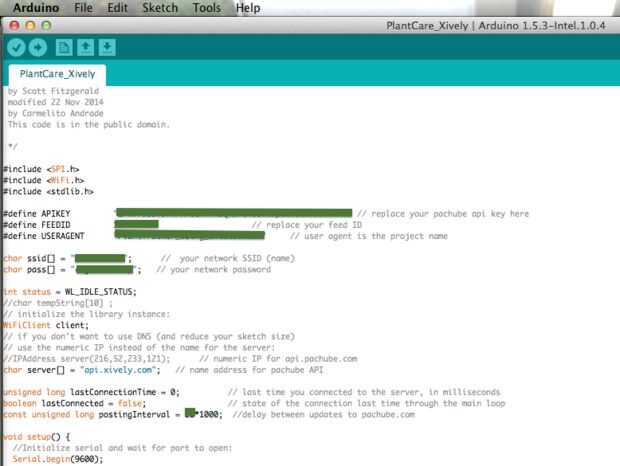Select the PlantCare_Xively tab
This screenshot has height=466, width=620.
[57, 74]
